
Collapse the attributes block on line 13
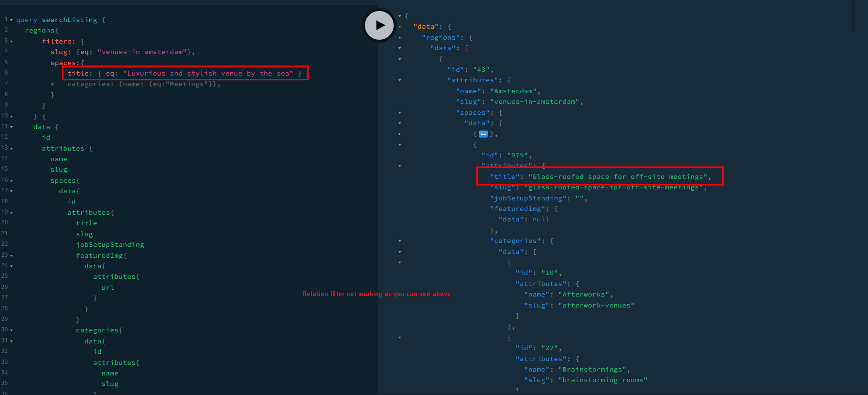(x=11, y=149)
